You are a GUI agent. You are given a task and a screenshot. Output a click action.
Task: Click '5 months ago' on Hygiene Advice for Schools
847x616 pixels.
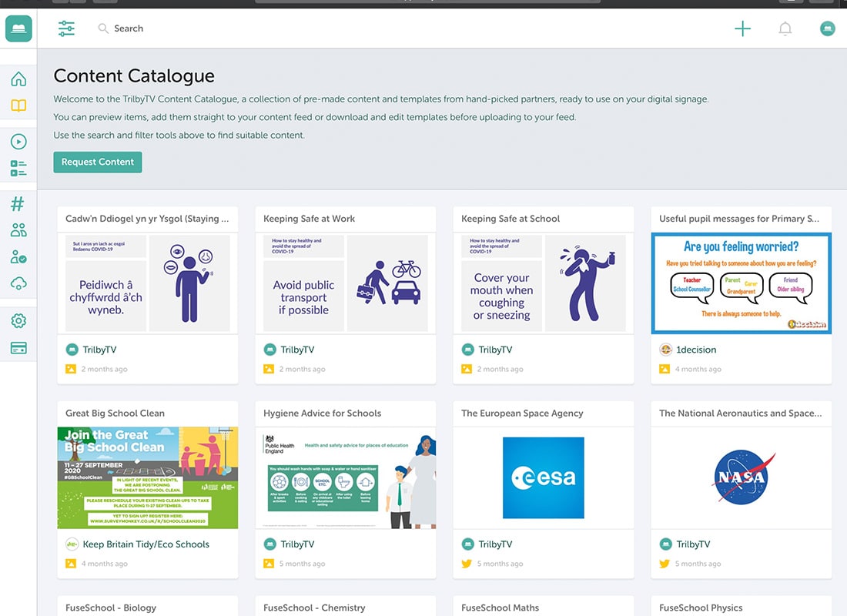click(x=303, y=564)
